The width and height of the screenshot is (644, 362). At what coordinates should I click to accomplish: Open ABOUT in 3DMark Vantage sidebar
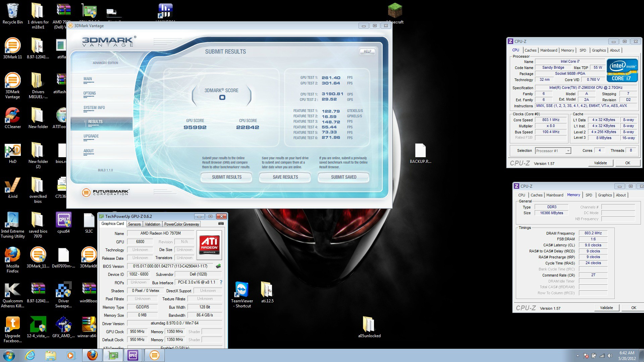pos(89,151)
